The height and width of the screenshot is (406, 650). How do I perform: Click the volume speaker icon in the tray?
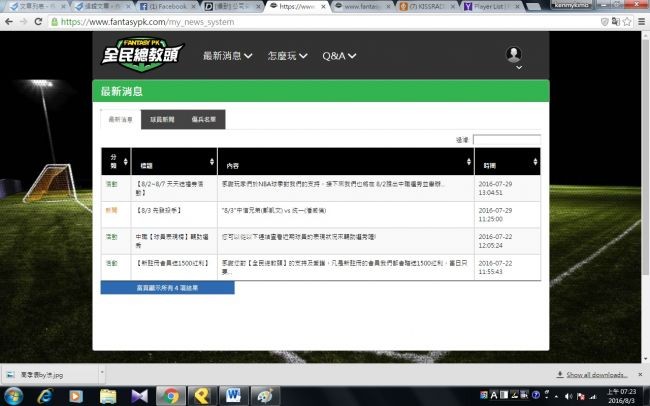tap(569, 396)
